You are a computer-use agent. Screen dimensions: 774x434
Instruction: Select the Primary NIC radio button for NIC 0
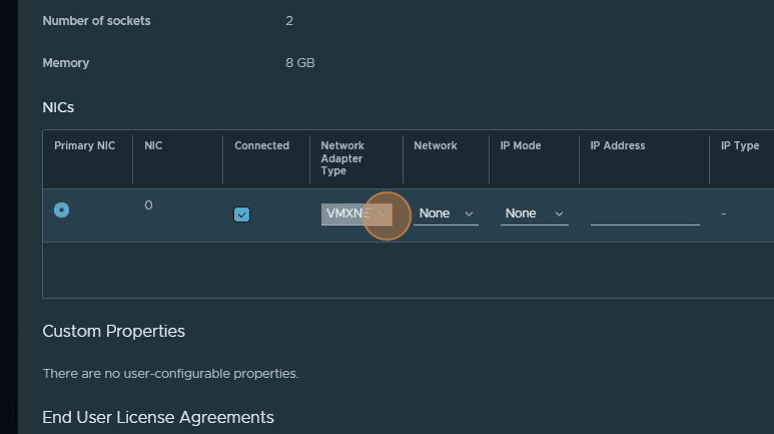click(62, 210)
